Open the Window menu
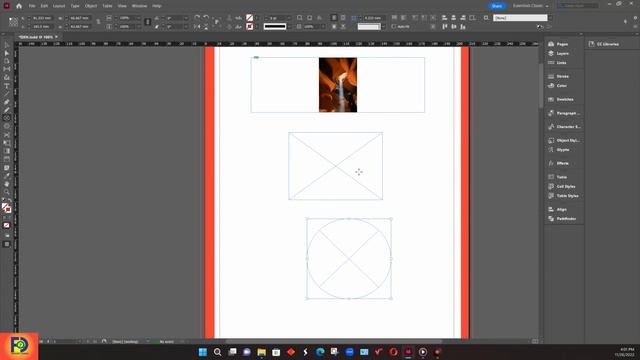This screenshot has height=360, width=640. pyautogui.click(x=139, y=6)
